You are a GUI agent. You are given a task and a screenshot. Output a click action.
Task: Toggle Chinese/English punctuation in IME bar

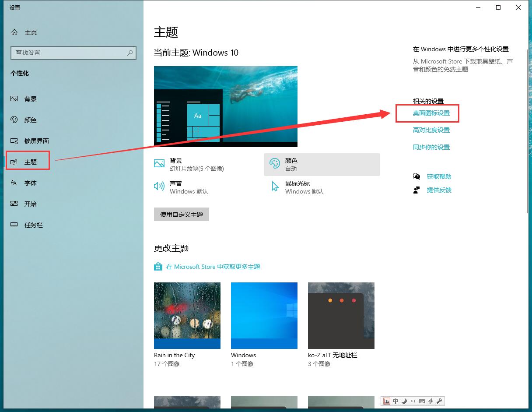tap(413, 401)
